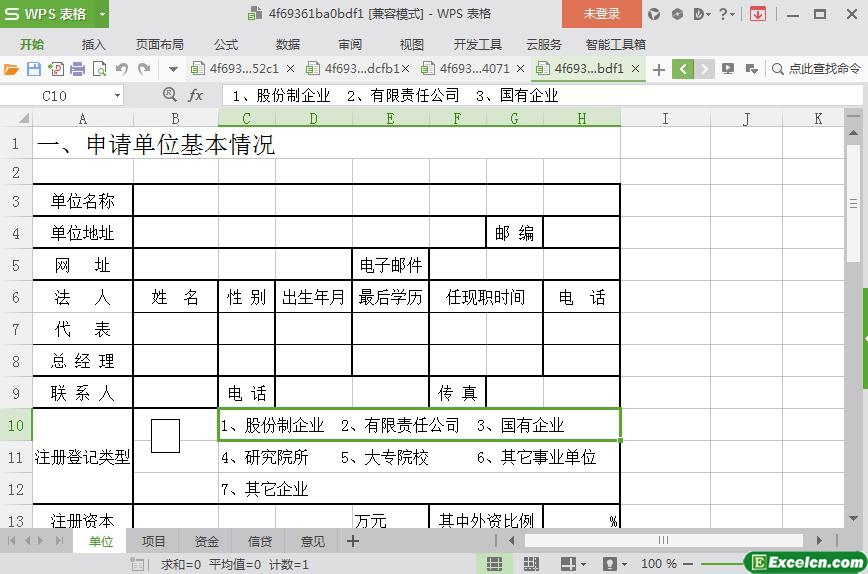Viewport: 868px width, 574px height.
Task: Open the 云服务 ribbon tab
Action: [x=544, y=45]
